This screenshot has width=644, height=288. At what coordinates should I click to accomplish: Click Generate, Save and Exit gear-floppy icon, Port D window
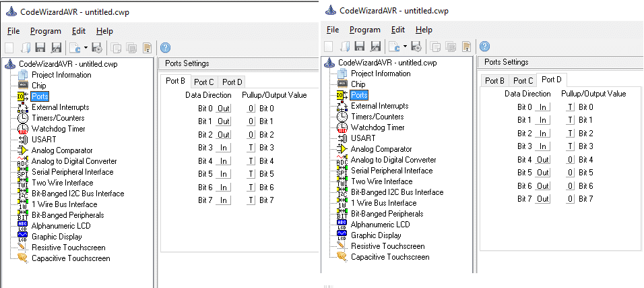tap(416, 46)
